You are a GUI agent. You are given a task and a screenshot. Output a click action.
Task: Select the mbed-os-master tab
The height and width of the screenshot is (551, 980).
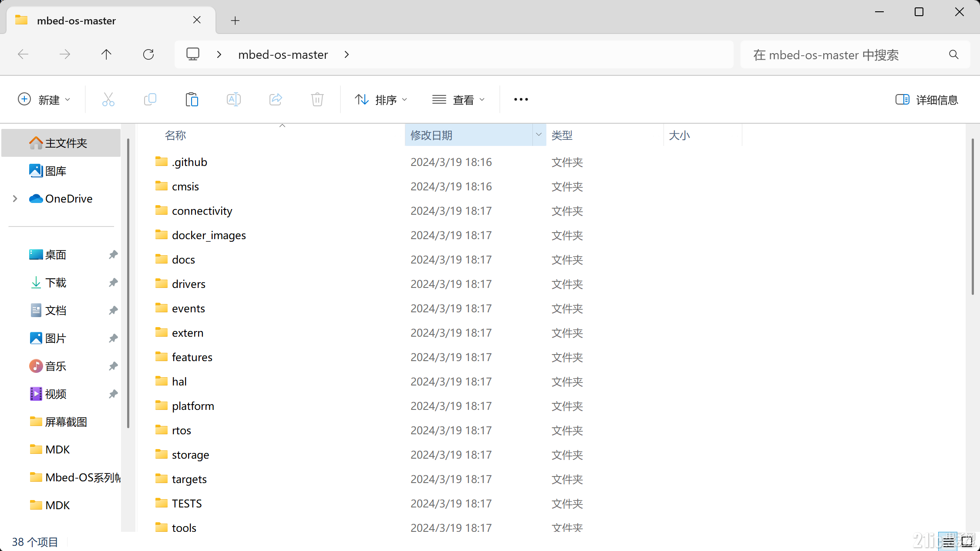point(111,20)
